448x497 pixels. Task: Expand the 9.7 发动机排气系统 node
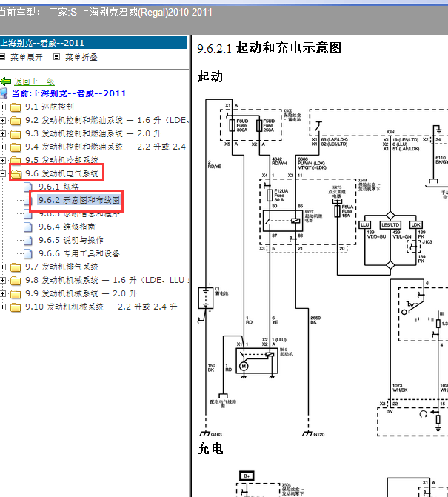pyautogui.click(x=2, y=267)
